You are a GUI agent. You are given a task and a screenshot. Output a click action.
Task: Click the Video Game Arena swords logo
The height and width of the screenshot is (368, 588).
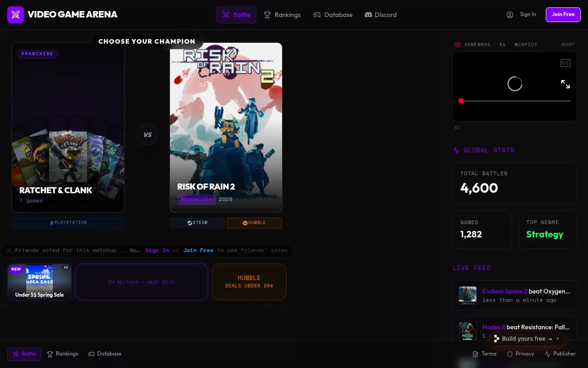point(16,15)
